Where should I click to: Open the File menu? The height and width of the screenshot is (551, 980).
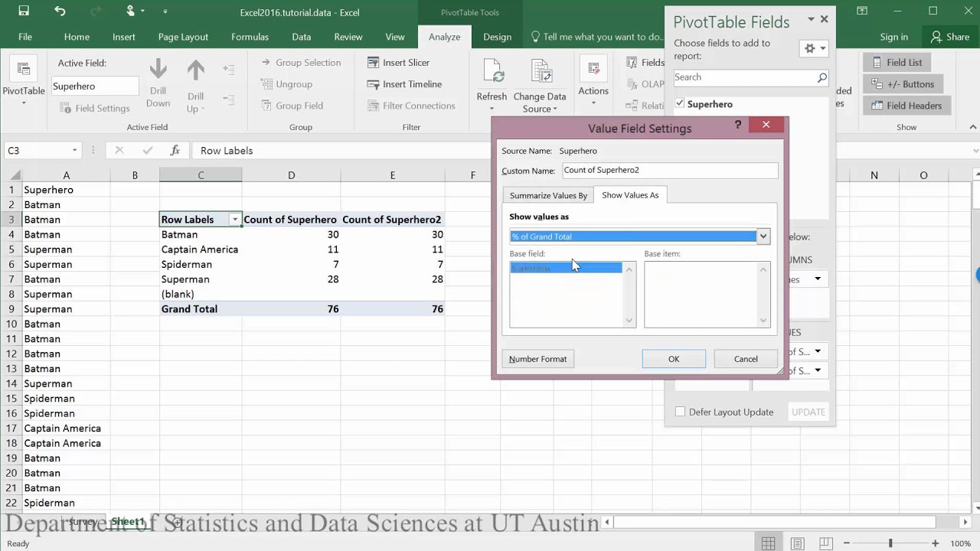(25, 37)
